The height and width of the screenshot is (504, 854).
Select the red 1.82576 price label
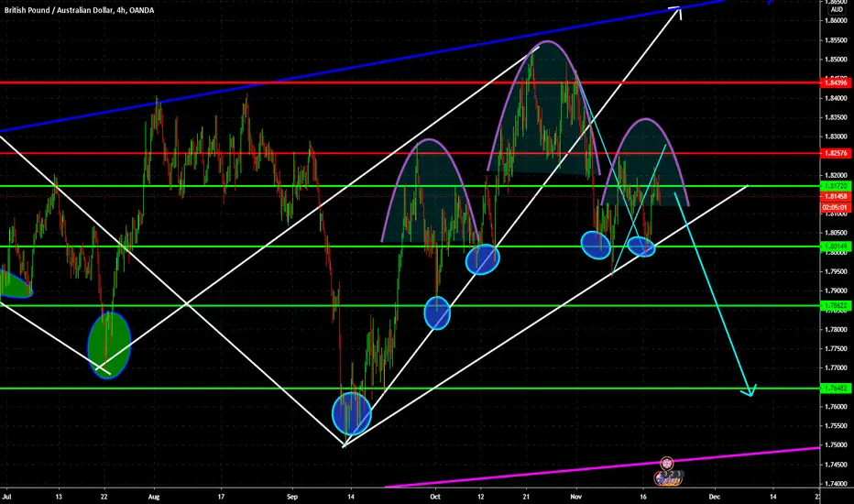(x=836, y=154)
